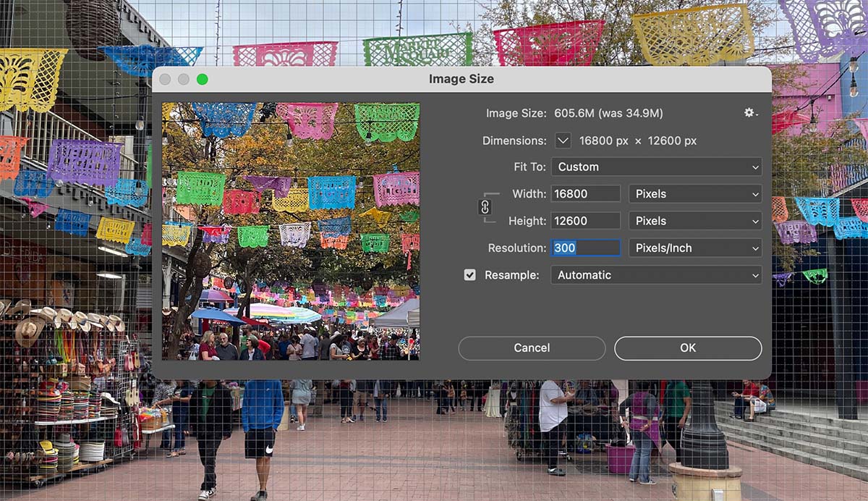868x501 pixels.
Task: Click the green traffic light button
Action: (x=203, y=79)
